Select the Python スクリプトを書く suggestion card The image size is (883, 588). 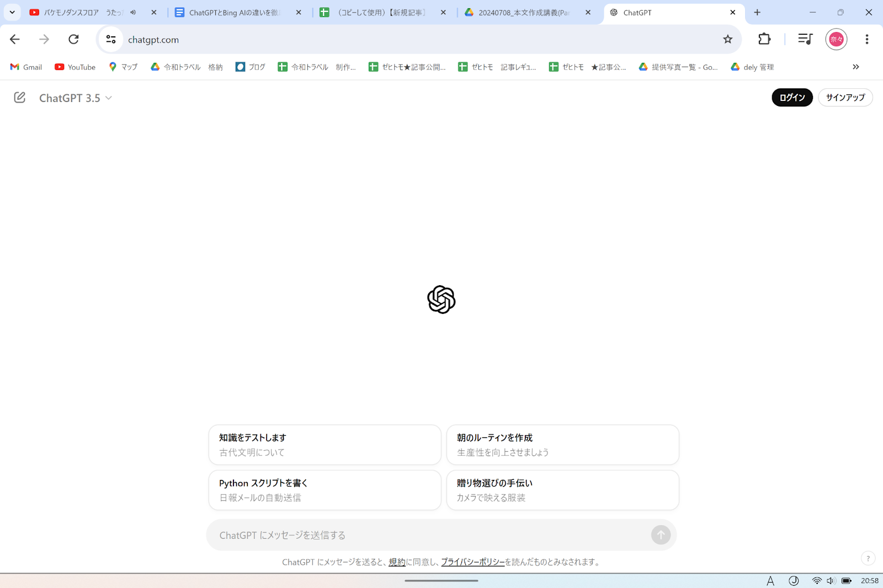point(325,490)
